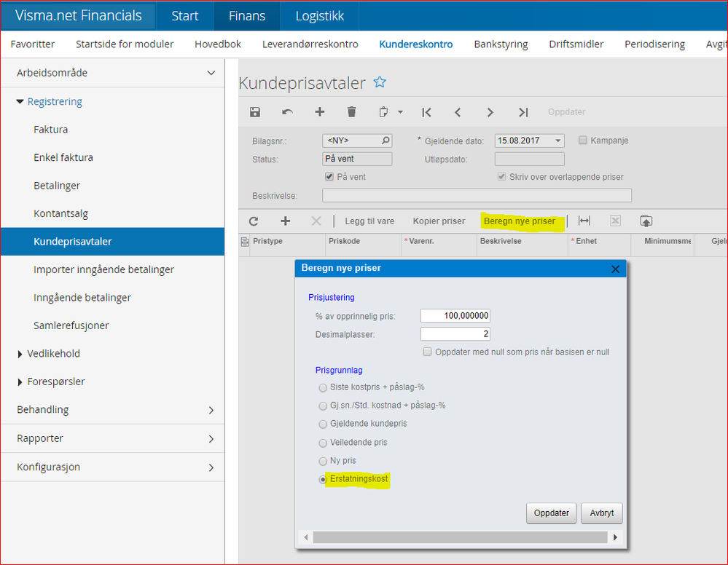This screenshot has height=565, width=728.
Task: Click the fit columns width icon
Action: pos(584,221)
